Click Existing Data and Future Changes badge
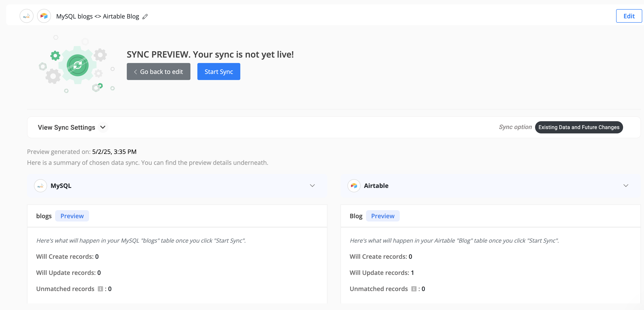Image resolution: width=644 pixels, height=310 pixels. pyautogui.click(x=579, y=127)
